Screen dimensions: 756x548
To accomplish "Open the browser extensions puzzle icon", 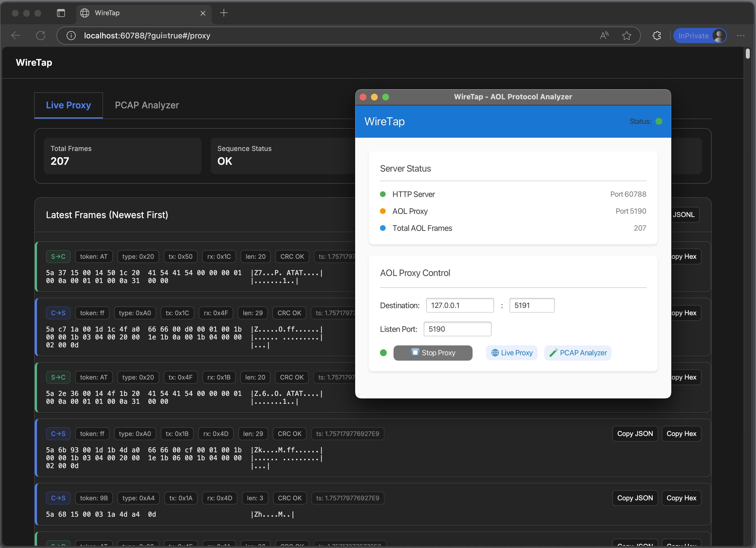I will pos(657,36).
